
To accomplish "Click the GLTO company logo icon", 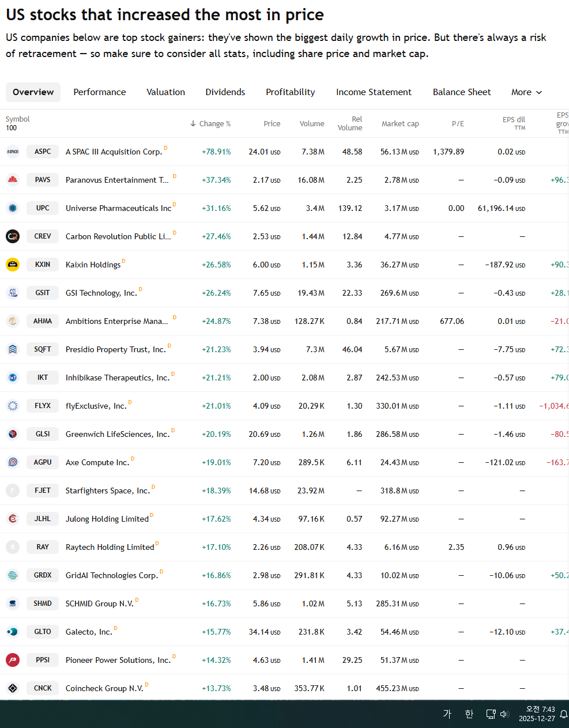I will pyautogui.click(x=13, y=632).
